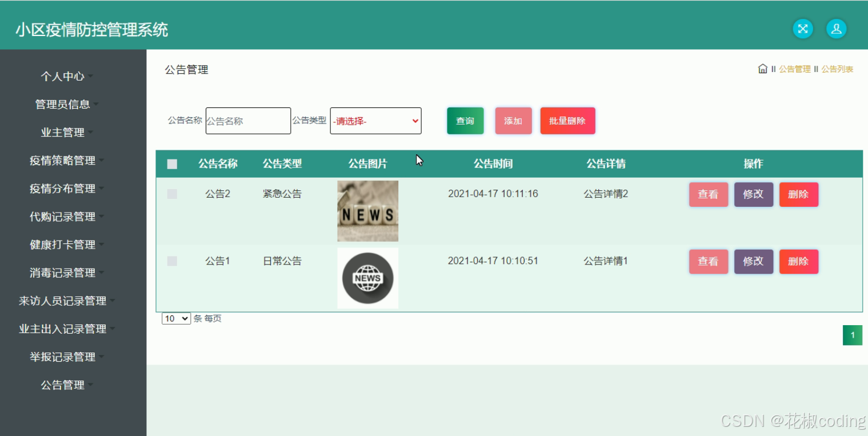The image size is (868, 436).
Task: Expand 个人中心 in sidebar
Action: click(x=66, y=76)
